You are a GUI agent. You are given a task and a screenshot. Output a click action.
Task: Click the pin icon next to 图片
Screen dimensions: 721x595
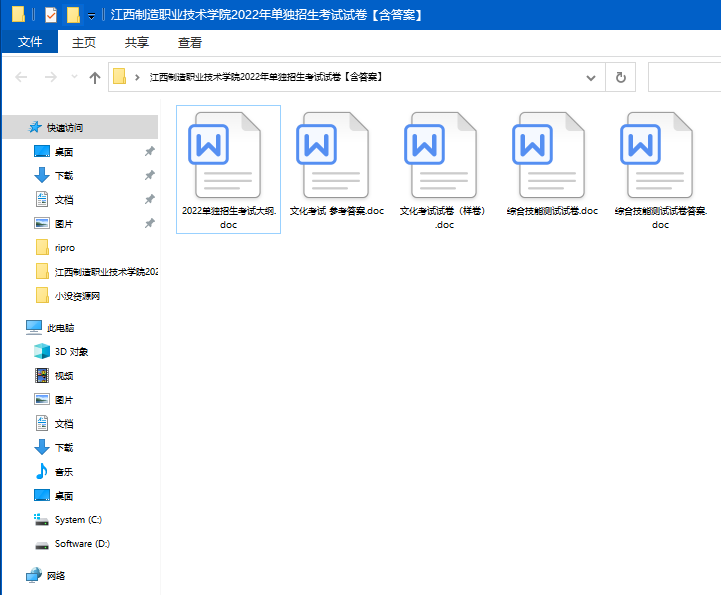coord(149,223)
